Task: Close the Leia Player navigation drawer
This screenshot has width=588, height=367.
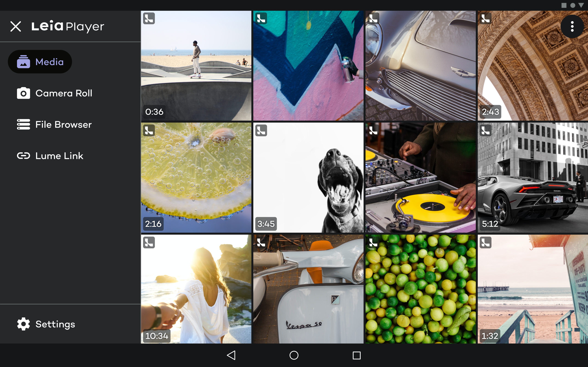Action: 16,26
